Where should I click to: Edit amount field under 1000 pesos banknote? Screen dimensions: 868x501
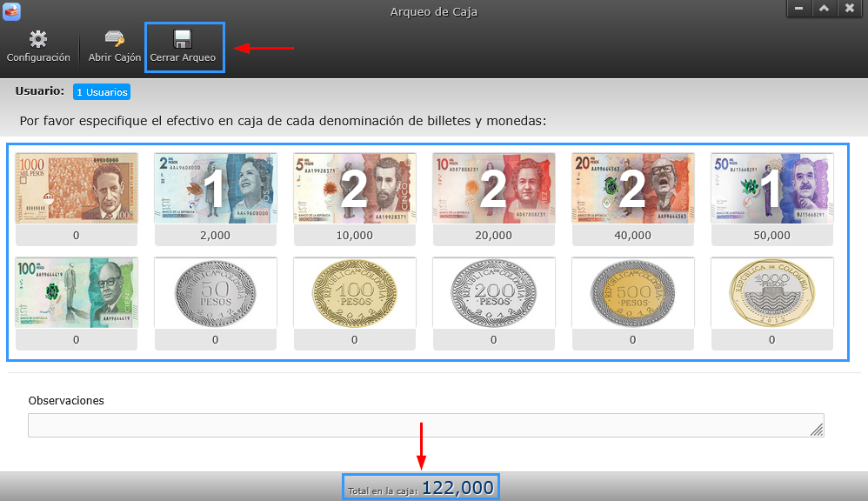pyautogui.click(x=77, y=235)
